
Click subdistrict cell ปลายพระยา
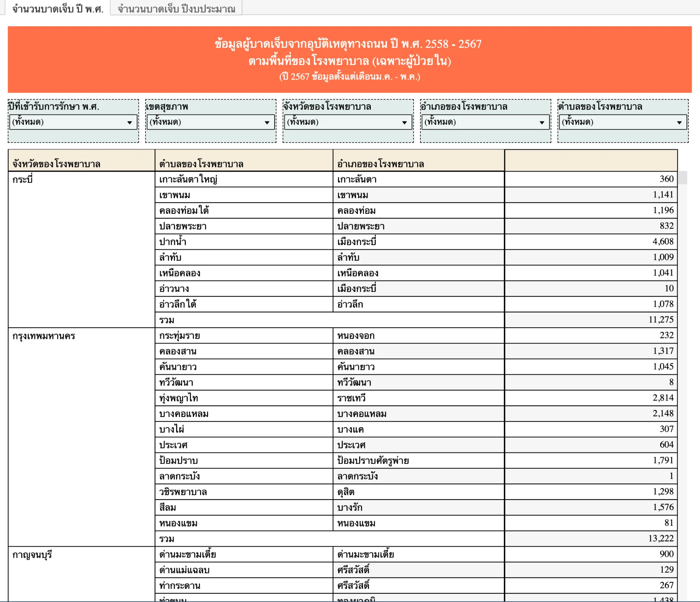(x=244, y=226)
